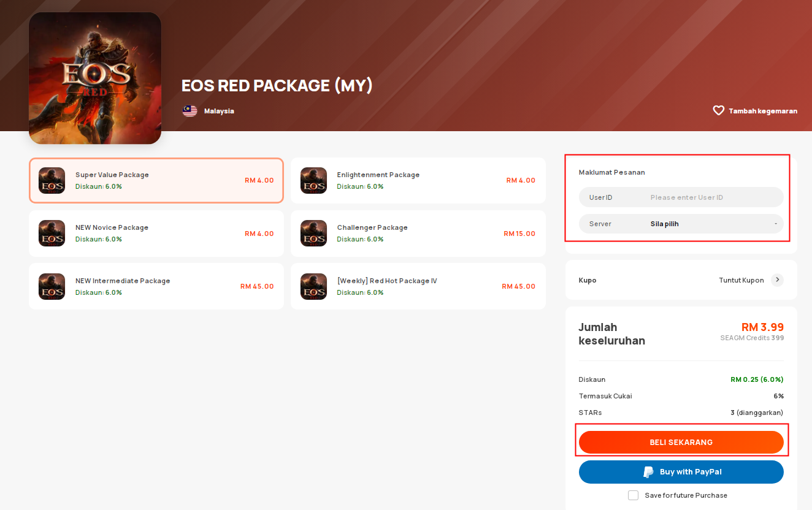This screenshot has height=510, width=812.
Task: Click the EOS Red game cover image
Action: [x=95, y=78]
